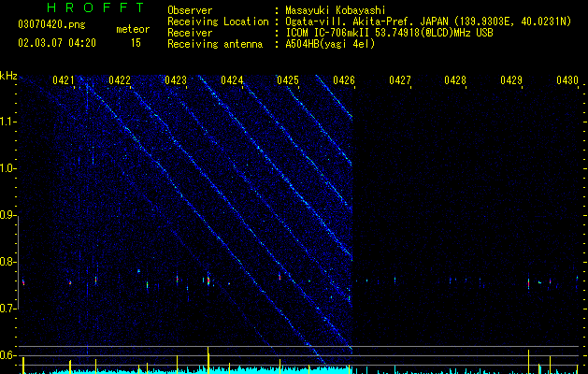Screen dimensions: 588x374
Task: Click the 0426 time marker
Action: [344, 79]
